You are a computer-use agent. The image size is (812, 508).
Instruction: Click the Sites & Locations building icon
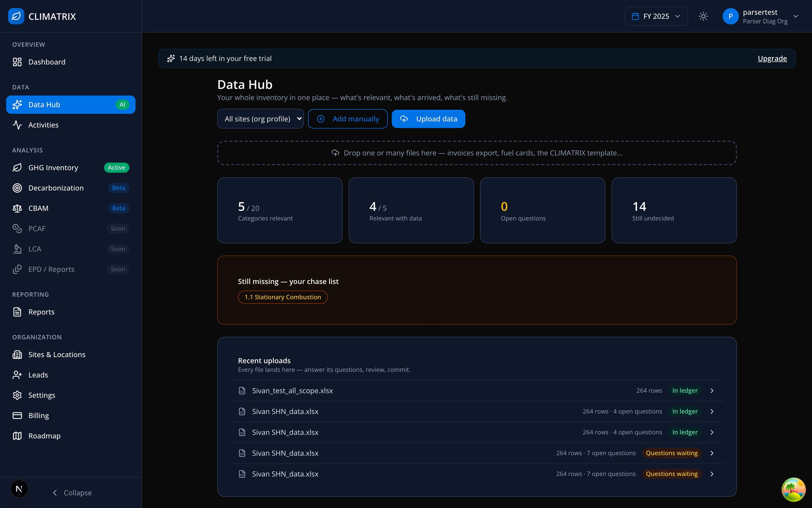pos(17,355)
